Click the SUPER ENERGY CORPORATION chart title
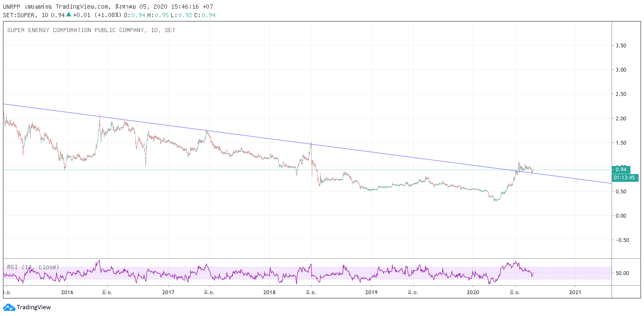Image resolution: width=644 pixels, height=316 pixels. click(x=91, y=30)
